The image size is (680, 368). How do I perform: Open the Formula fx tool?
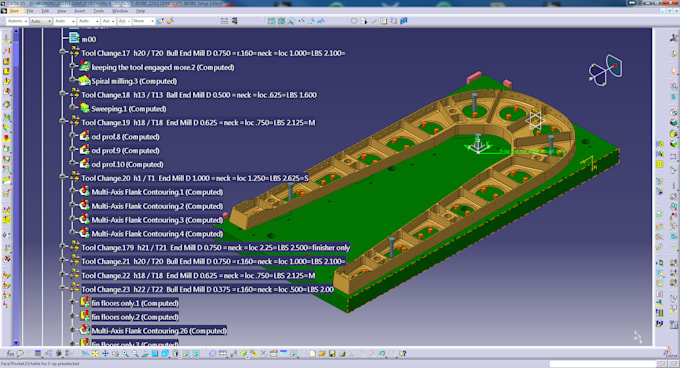tap(10, 354)
